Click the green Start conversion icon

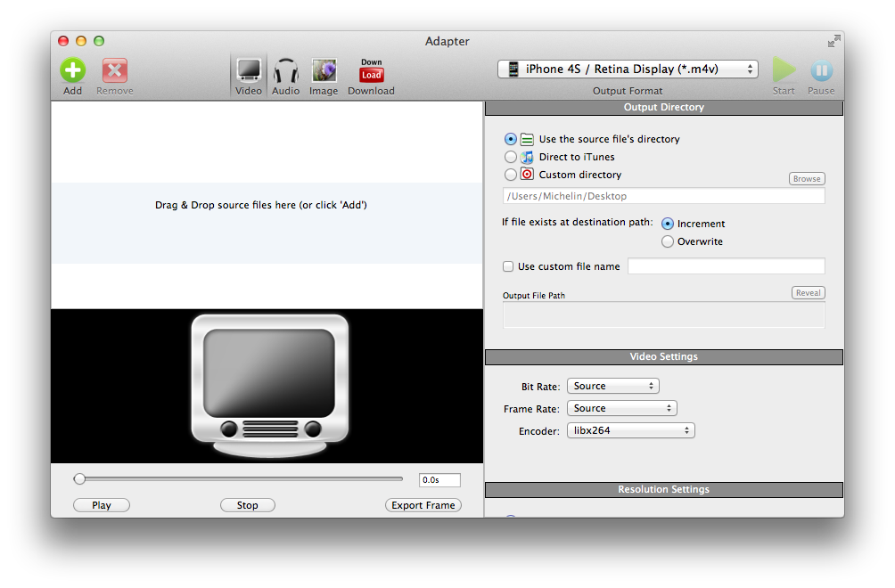coord(784,70)
